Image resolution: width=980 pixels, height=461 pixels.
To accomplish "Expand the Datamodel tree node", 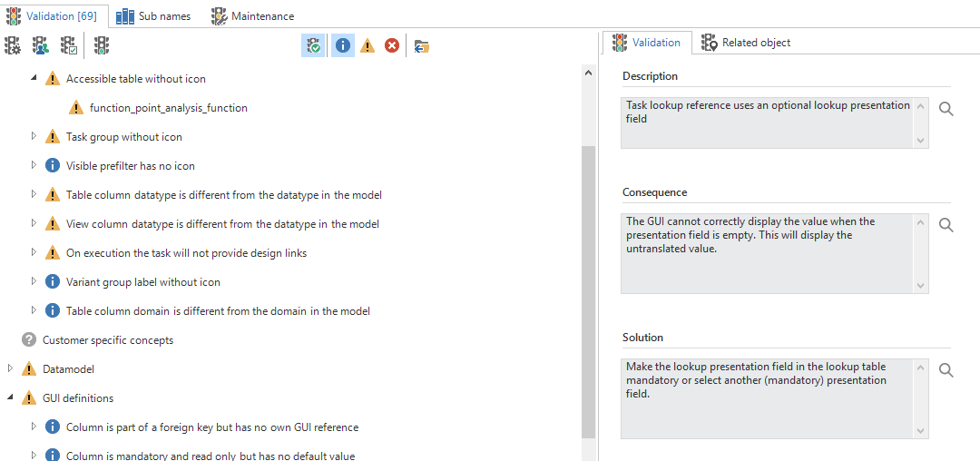I will (10, 368).
